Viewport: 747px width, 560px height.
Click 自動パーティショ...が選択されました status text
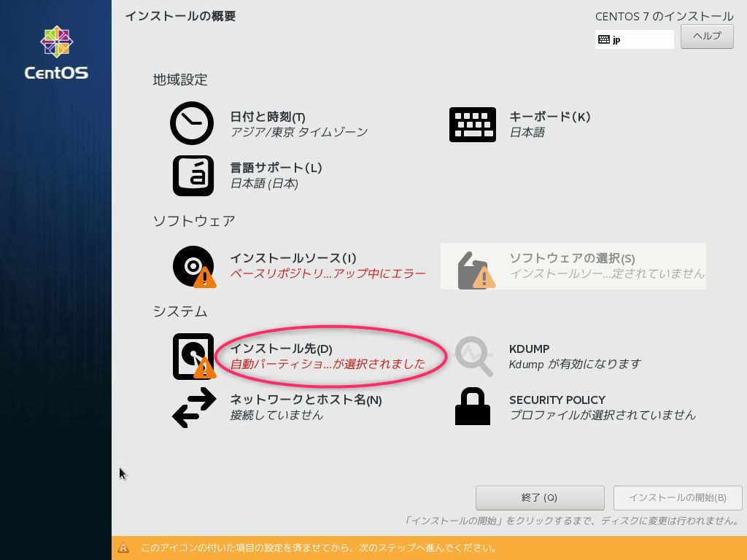(x=328, y=364)
